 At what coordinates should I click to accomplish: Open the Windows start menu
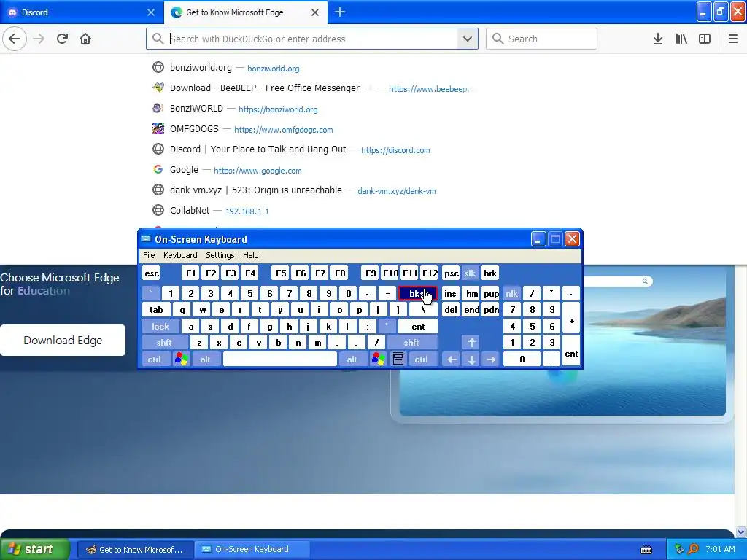pos(34,550)
